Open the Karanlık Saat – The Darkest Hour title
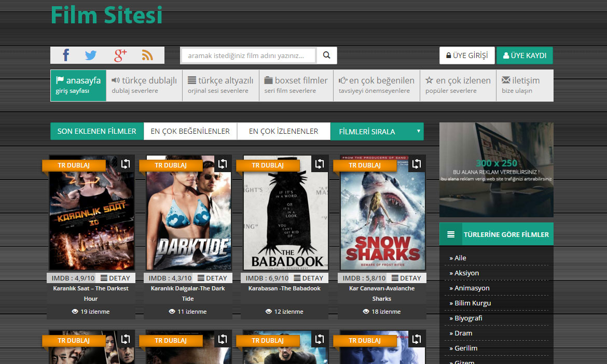 [91, 293]
